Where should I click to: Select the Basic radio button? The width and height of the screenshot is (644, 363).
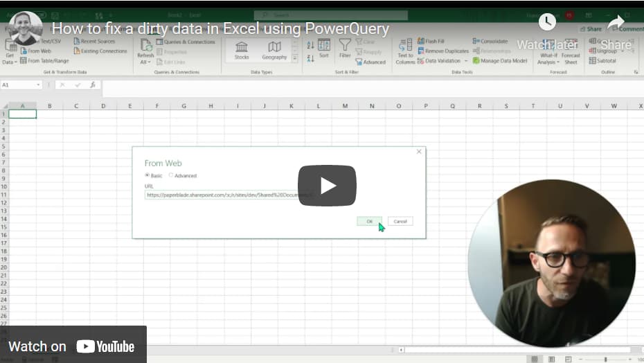(x=147, y=175)
